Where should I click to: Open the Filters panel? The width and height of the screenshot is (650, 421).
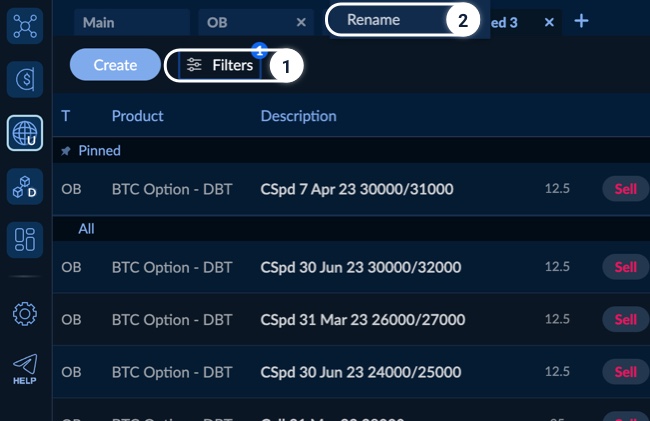click(x=221, y=65)
